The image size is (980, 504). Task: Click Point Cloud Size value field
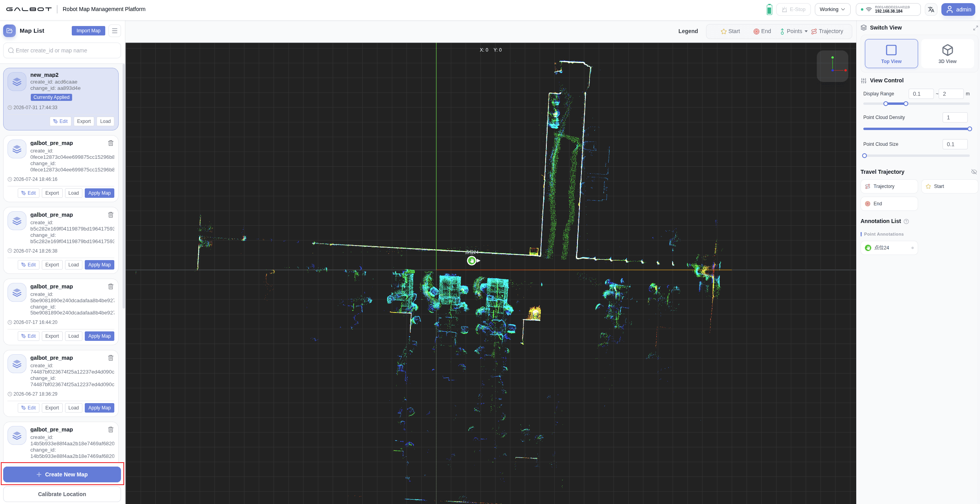(x=955, y=144)
